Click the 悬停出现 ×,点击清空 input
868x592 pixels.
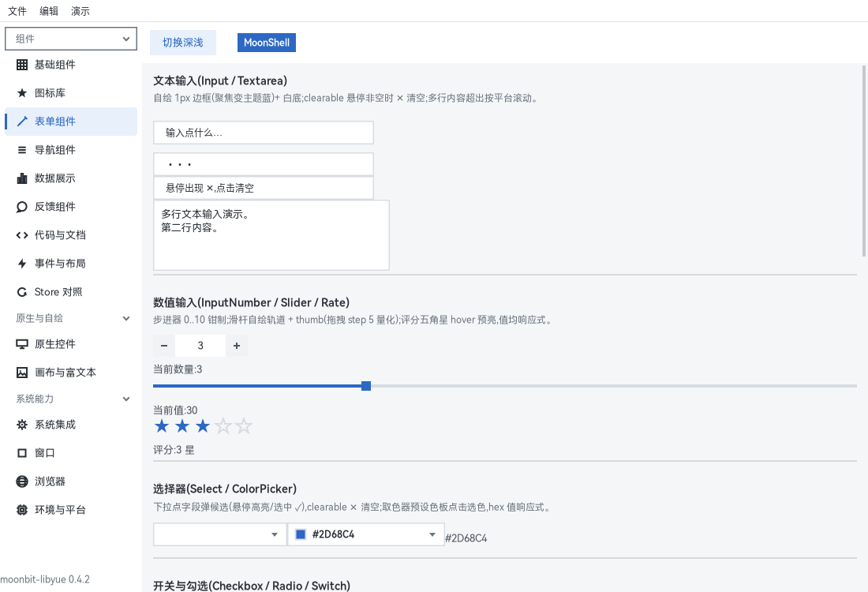pyautogui.click(x=264, y=189)
